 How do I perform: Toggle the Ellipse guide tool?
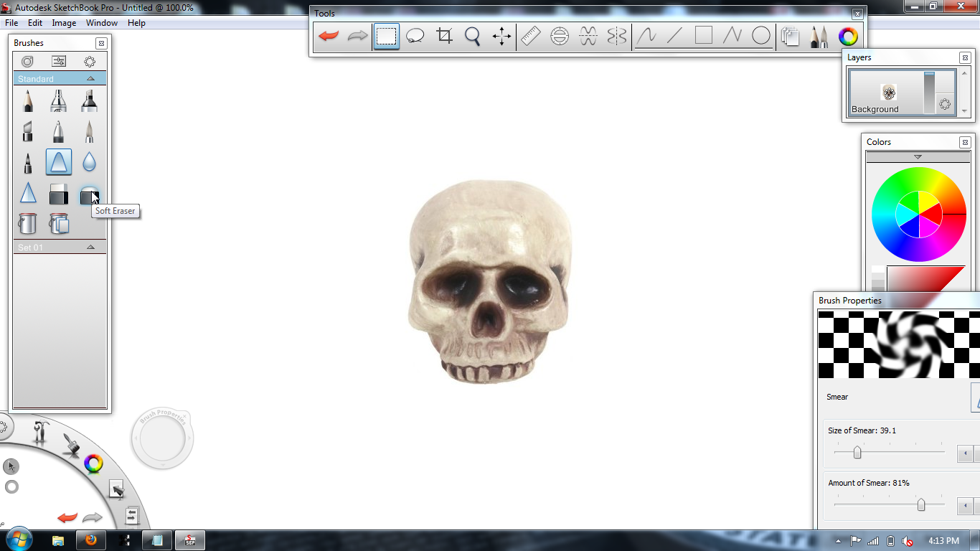pos(560,36)
